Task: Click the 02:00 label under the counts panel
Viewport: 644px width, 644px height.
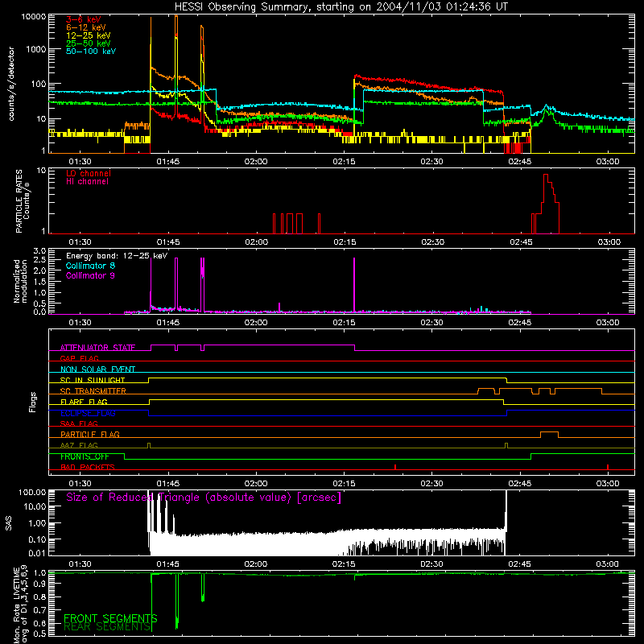Action: (x=256, y=162)
